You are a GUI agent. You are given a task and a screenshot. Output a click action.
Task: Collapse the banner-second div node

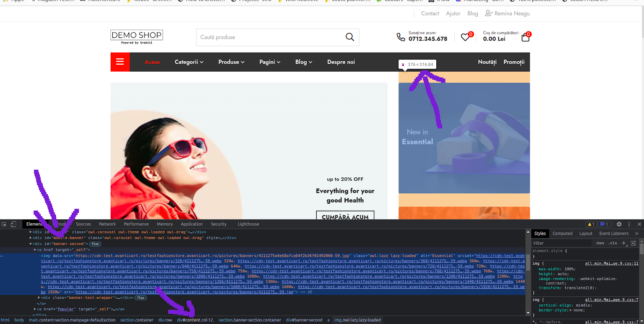click(31, 244)
